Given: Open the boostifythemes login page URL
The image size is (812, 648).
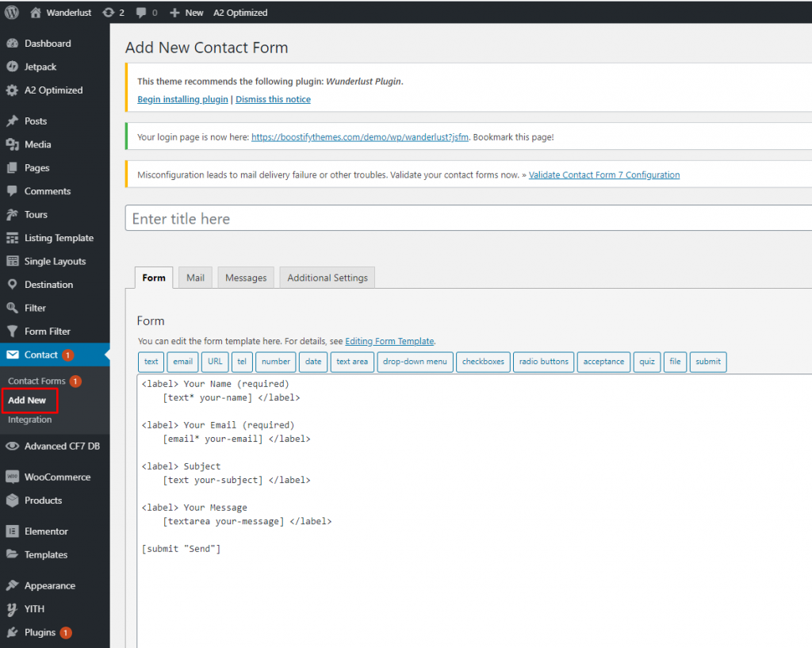Looking at the screenshot, I should (x=360, y=137).
